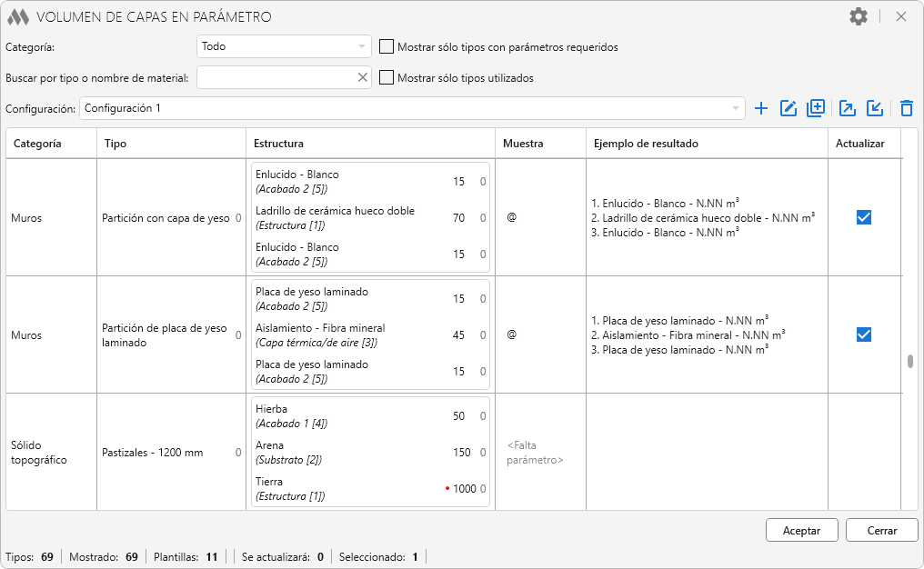The image size is (924, 569).
Task: Click the edit configuration pencil icon
Action: pyautogui.click(x=788, y=109)
